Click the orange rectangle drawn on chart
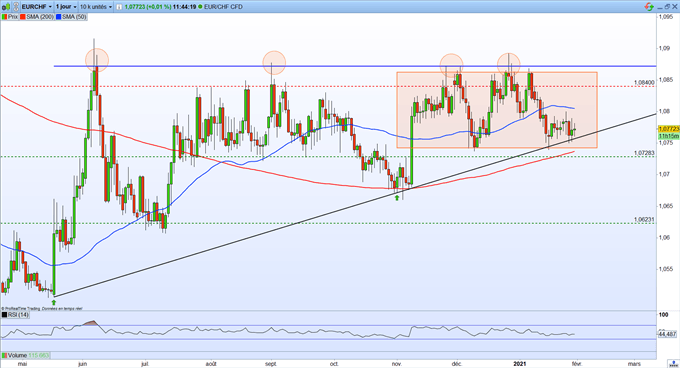This screenshot has height=368, width=680. click(497, 110)
